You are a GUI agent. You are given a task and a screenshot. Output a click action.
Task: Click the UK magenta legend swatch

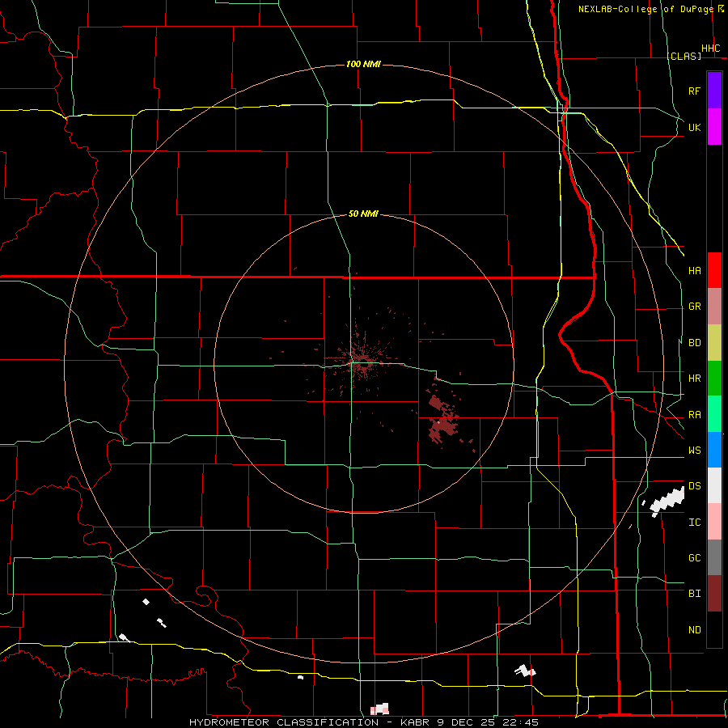pos(714,127)
